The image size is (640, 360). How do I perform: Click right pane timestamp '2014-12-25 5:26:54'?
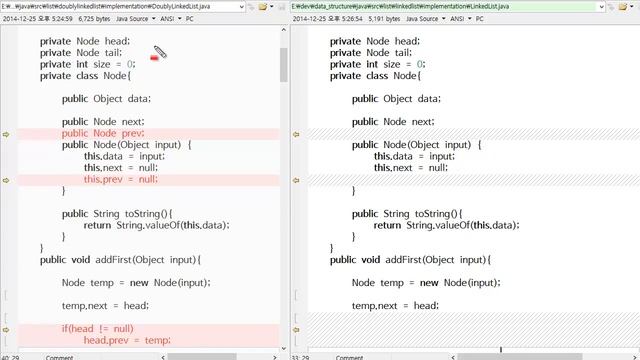[x=328, y=19]
